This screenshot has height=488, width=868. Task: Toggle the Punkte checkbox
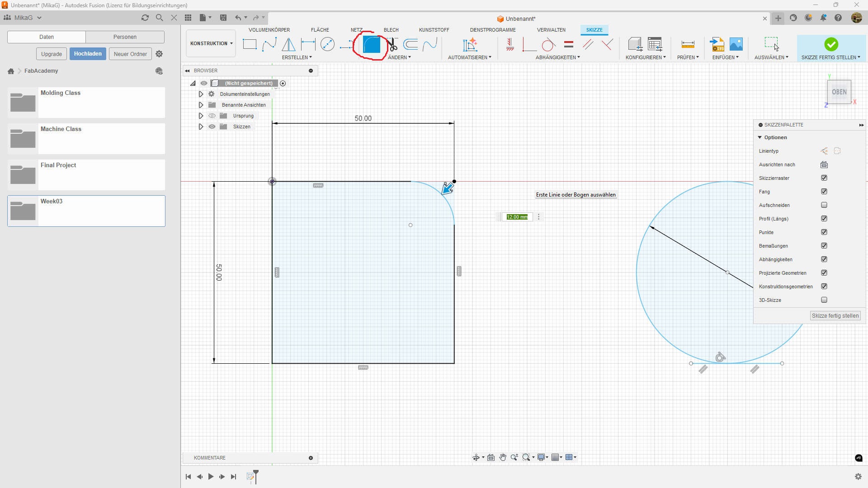[x=824, y=232]
